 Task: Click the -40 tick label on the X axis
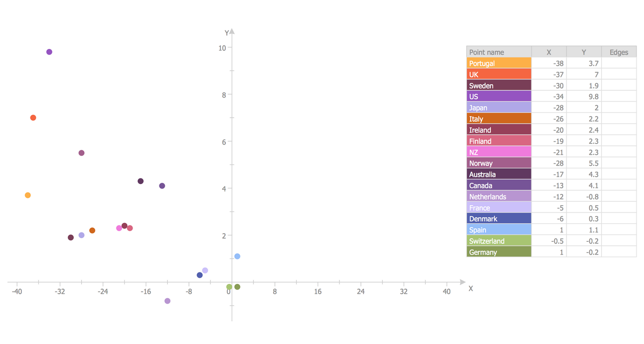click(17, 292)
